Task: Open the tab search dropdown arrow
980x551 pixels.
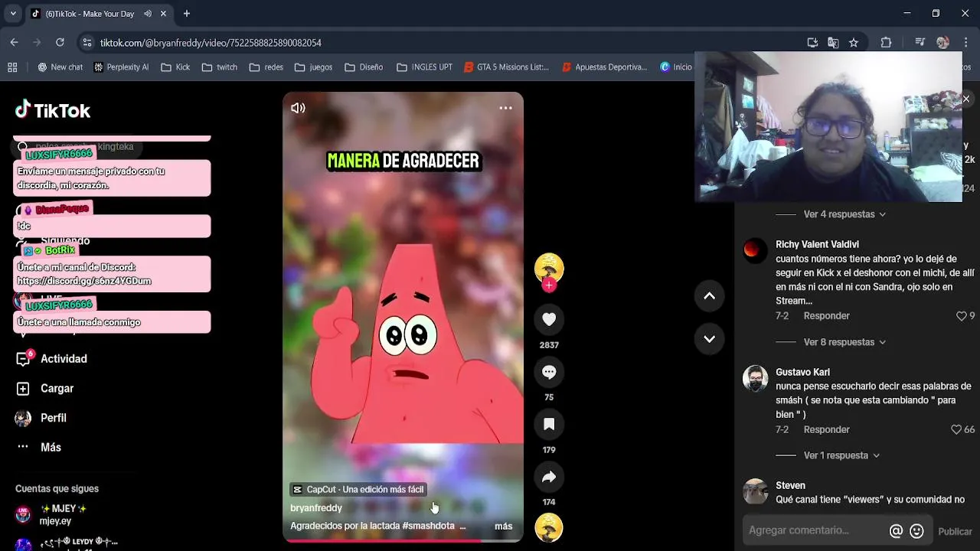Action: (13, 13)
